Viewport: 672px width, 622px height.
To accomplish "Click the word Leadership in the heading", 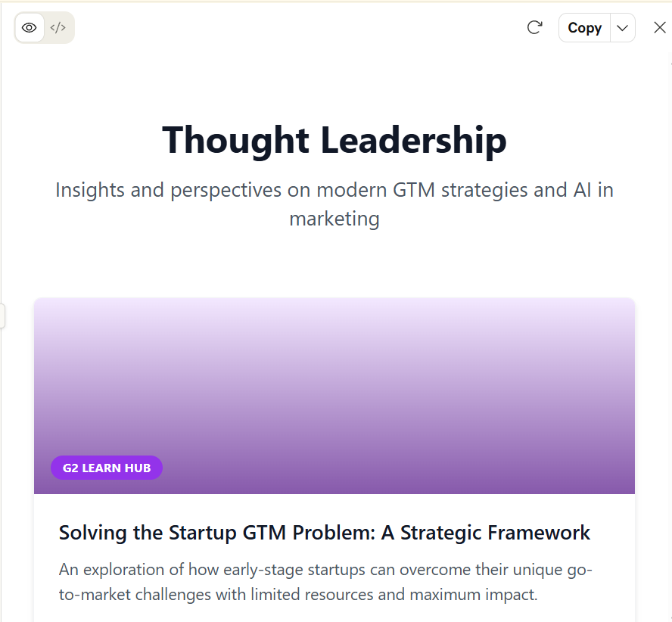I will pos(414,140).
